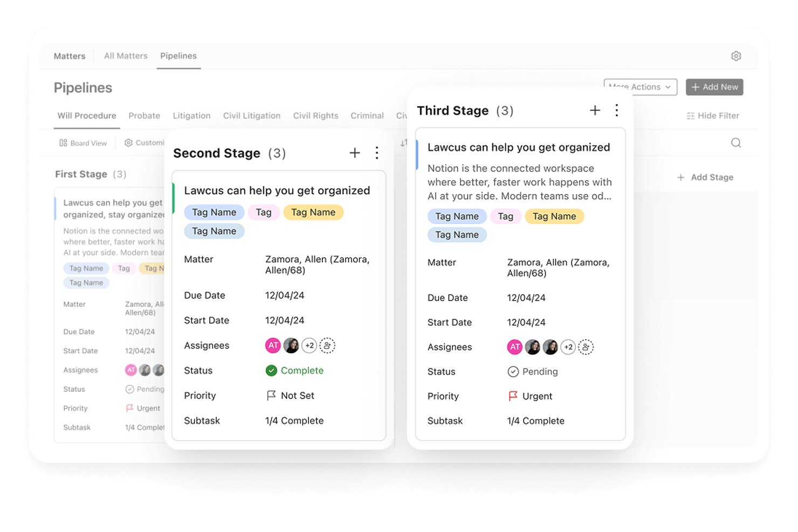Open the Civil Litigation pipeline tab
The height and width of the screenshot is (532, 798).
(x=252, y=116)
